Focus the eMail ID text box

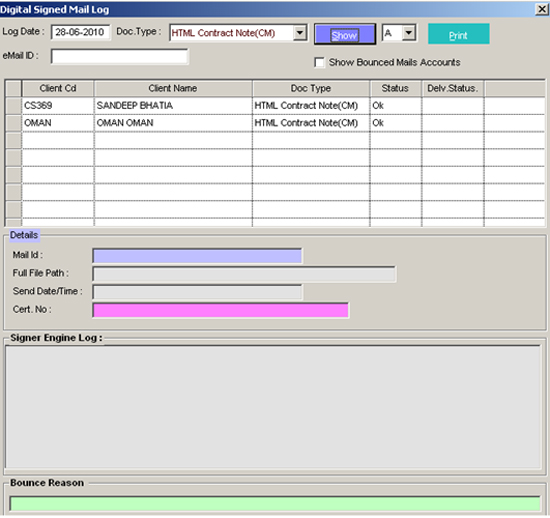click(x=120, y=56)
